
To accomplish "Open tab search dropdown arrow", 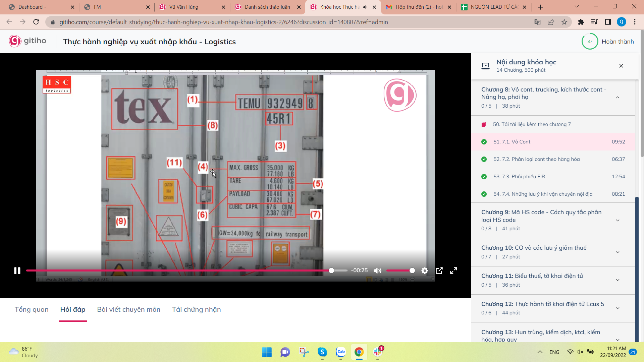I will click(x=577, y=6).
